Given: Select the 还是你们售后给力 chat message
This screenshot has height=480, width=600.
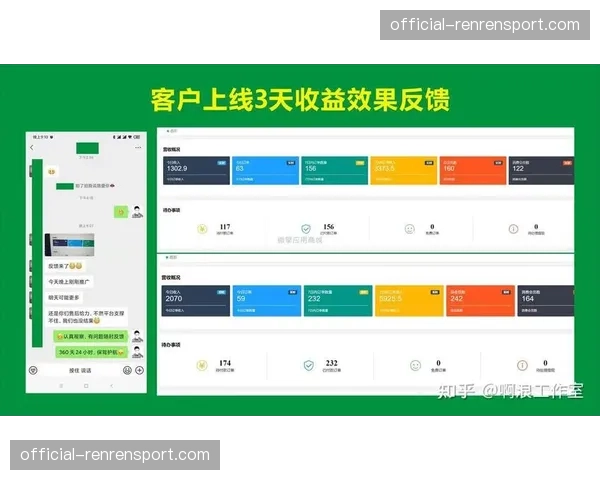Looking at the screenshot, I should point(86,317).
